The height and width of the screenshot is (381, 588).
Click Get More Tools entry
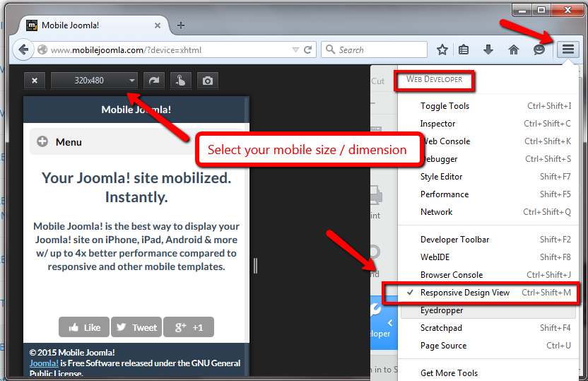pos(488,373)
